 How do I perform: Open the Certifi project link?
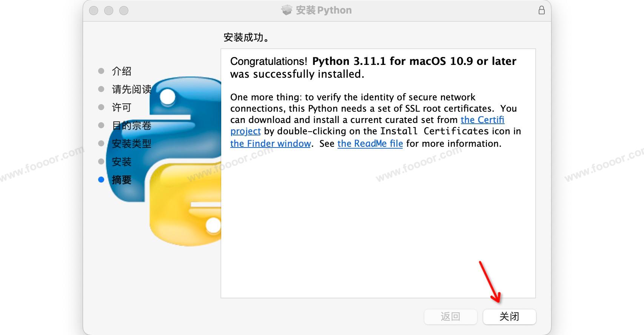click(x=482, y=120)
